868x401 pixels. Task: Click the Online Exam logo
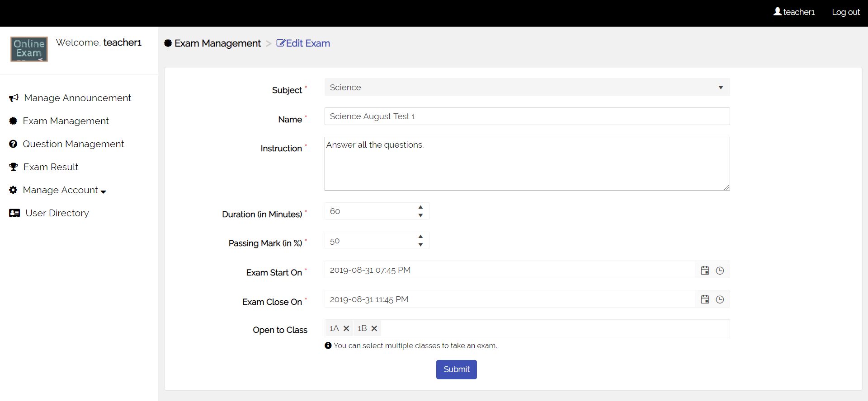pyautogui.click(x=29, y=49)
